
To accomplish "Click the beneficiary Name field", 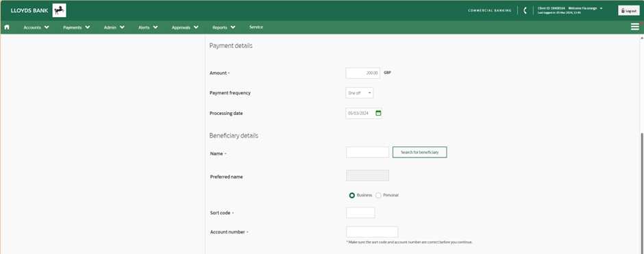I will click(x=367, y=152).
